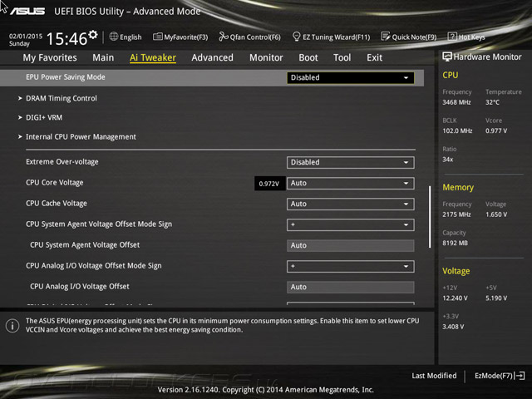This screenshot has height=399, width=532.
Task: Click Last Modified button
Action: (x=434, y=376)
